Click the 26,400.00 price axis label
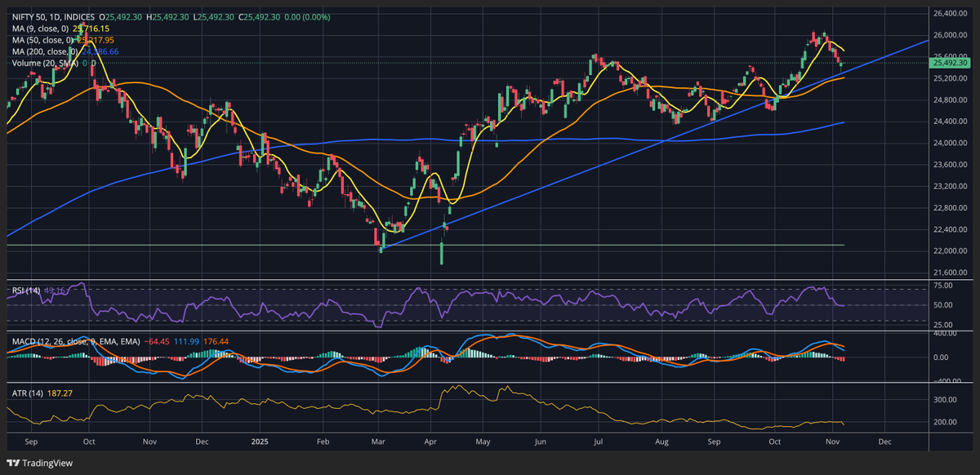 pos(950,14)
